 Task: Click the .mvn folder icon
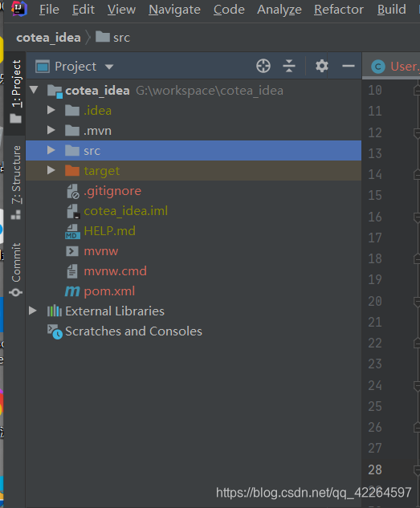tap(72, 131)
